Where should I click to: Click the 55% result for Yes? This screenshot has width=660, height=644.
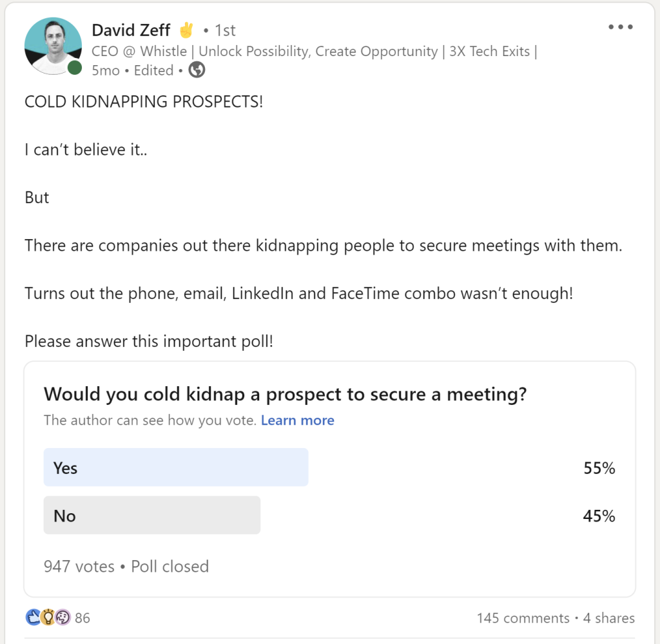(x=599, y=468)
